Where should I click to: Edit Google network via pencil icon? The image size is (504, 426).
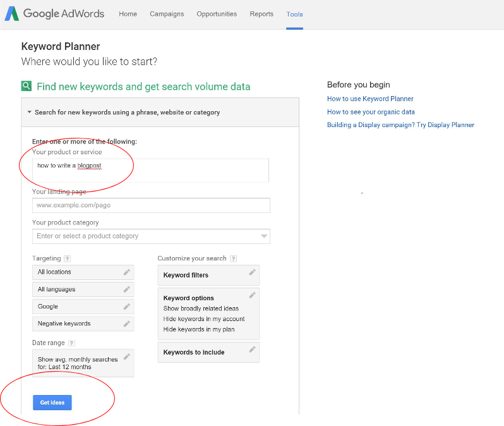pyautogui.click(x=127, y=307)
